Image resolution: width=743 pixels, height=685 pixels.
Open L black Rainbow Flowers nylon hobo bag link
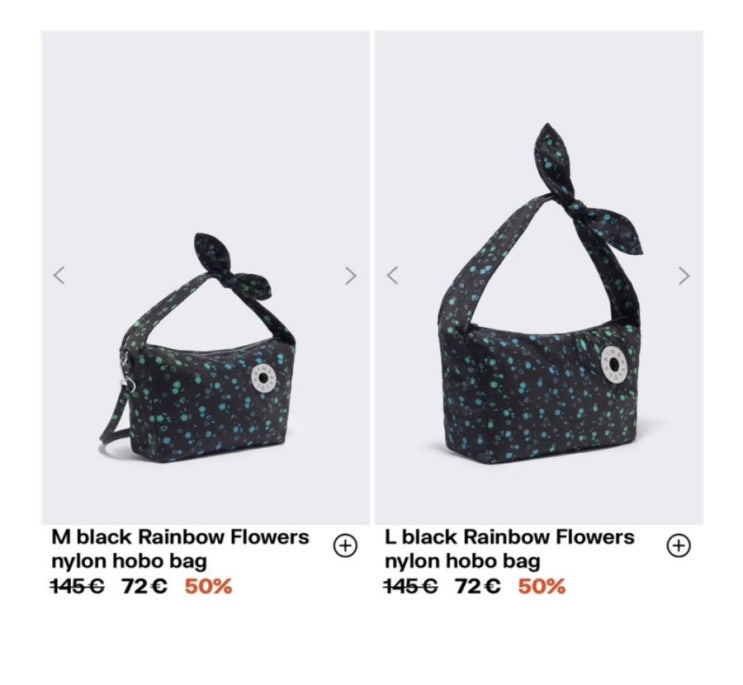coord(509,549)
